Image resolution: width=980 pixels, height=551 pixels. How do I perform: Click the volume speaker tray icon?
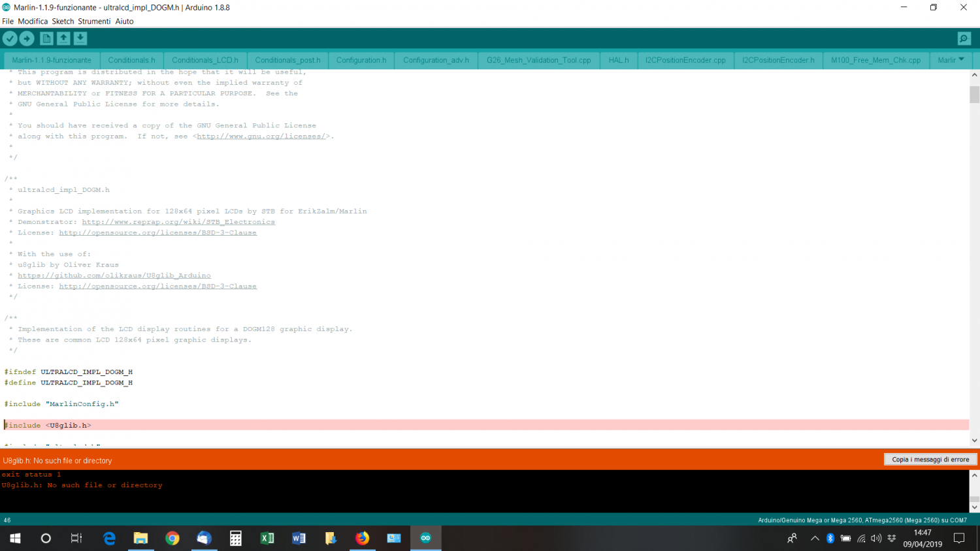point(876,538)
